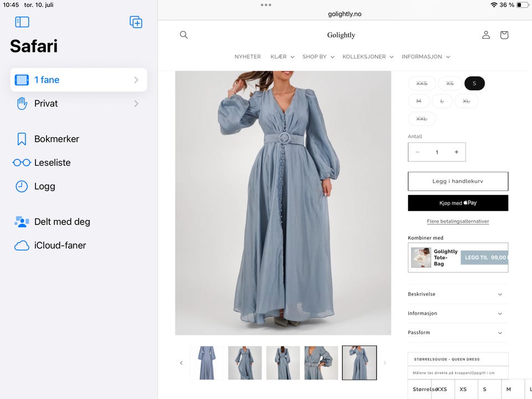Open the shopping cart icon
The width and height of the screenshot is (532, 399).
pyautogui.click(x=504, y=34)
